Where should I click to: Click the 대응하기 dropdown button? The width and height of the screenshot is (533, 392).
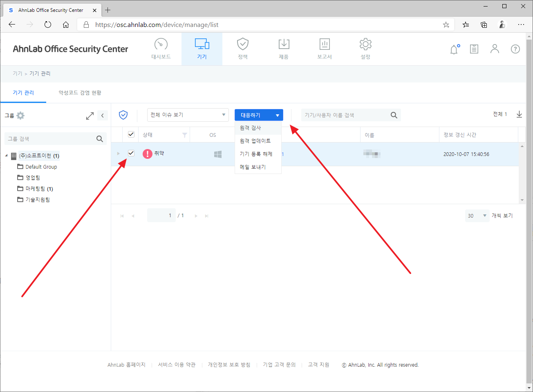(259, 115)
